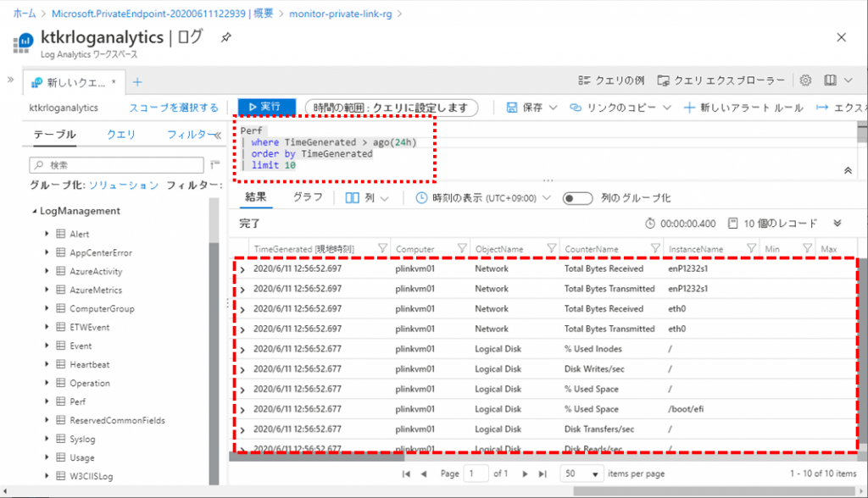Toggle column grouping (列のグループ化) switch
The width and height of the screenshot is (868, 498).
point(577,198)
